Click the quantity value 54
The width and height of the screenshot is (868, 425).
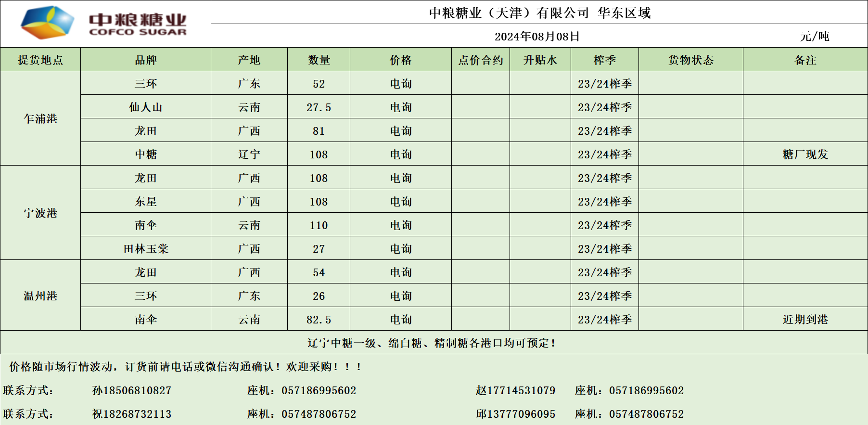tap(319, 272)
